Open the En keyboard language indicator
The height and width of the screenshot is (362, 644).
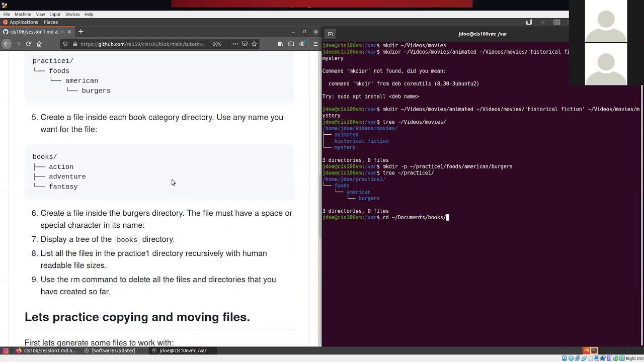557,22
